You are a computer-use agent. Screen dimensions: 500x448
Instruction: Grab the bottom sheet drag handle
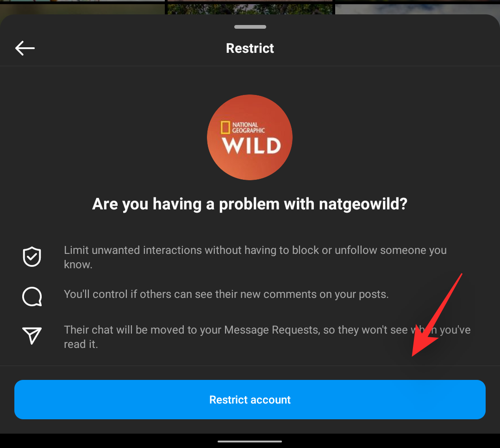[x=250, y=27]
